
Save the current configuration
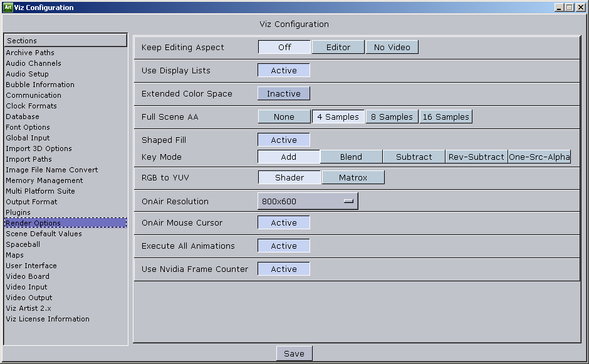[294, 353]
